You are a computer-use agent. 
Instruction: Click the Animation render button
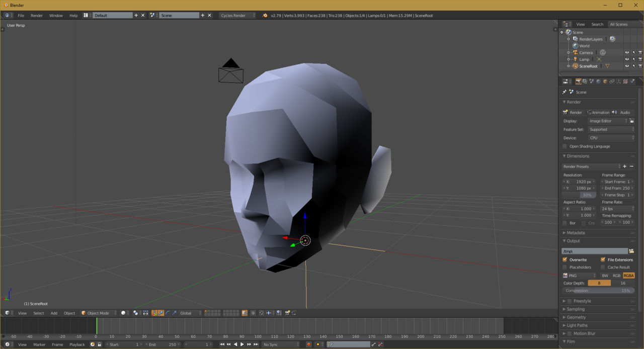click(598, 113)
